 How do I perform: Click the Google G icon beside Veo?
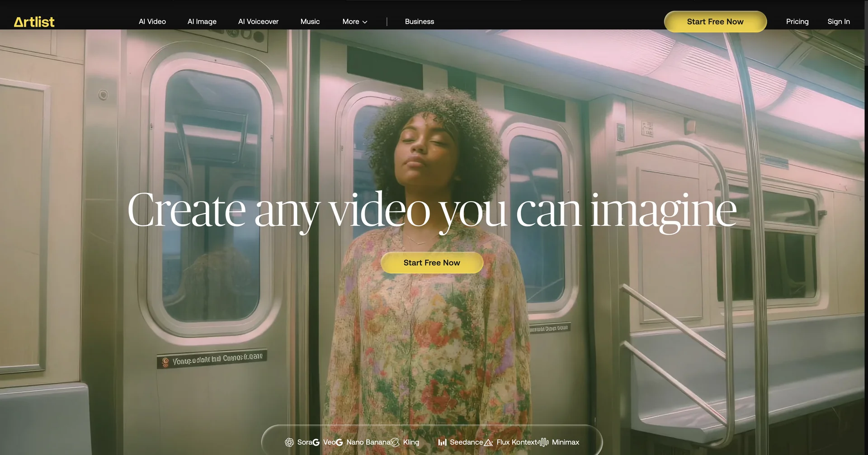tap(316, 442)
